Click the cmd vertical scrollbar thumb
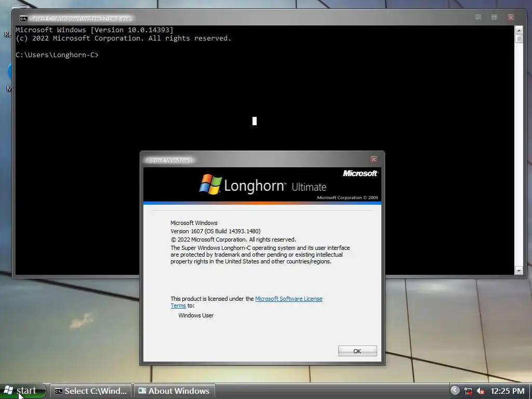The height and width of the screenshot is (399, 532). pos(519,38)
